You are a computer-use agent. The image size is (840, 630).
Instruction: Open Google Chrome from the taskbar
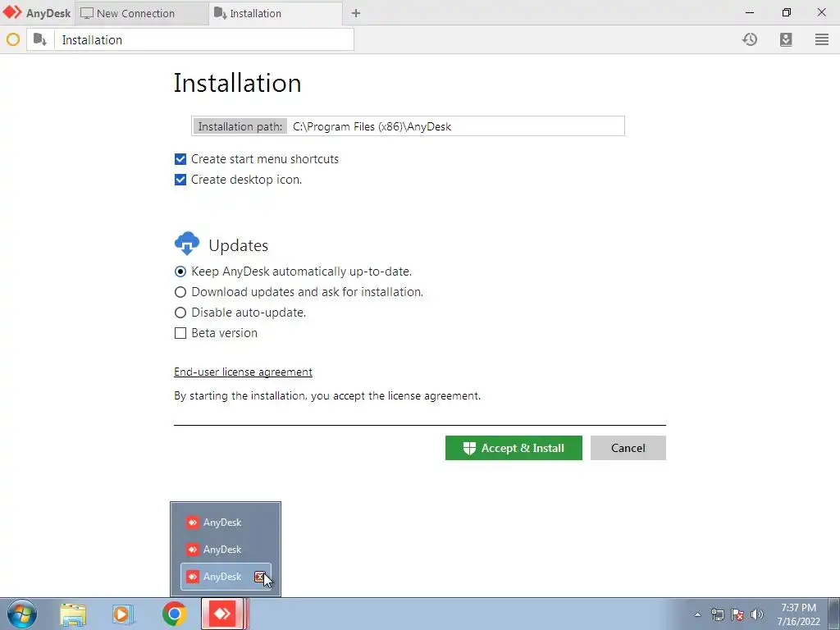[x=174, y=614]
